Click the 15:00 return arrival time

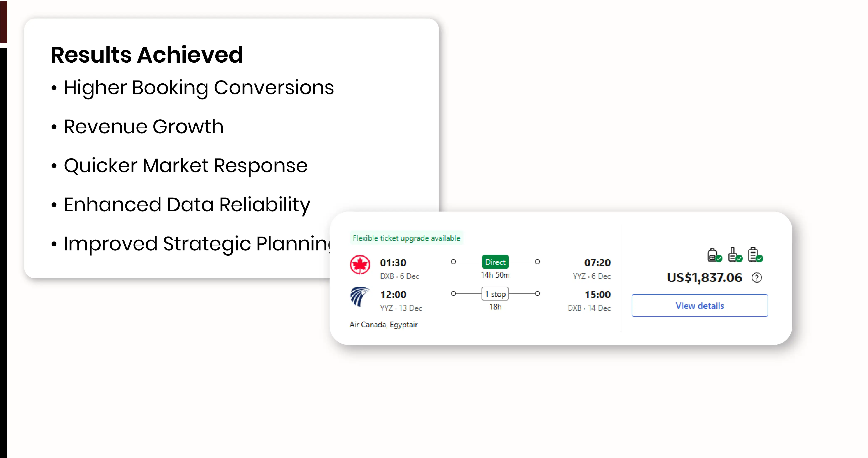click(598, 295)
